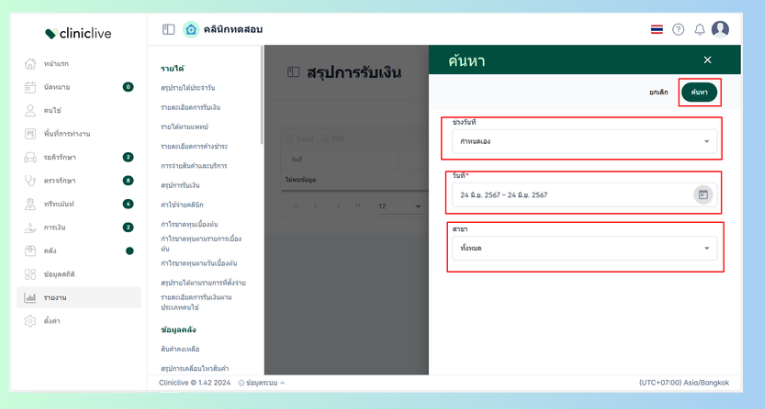Image resolution: width=765 pixels, height=409 pixels.
Task: Open the รอคิวรักษา queue icon
Action: click(x=30, y=157)
